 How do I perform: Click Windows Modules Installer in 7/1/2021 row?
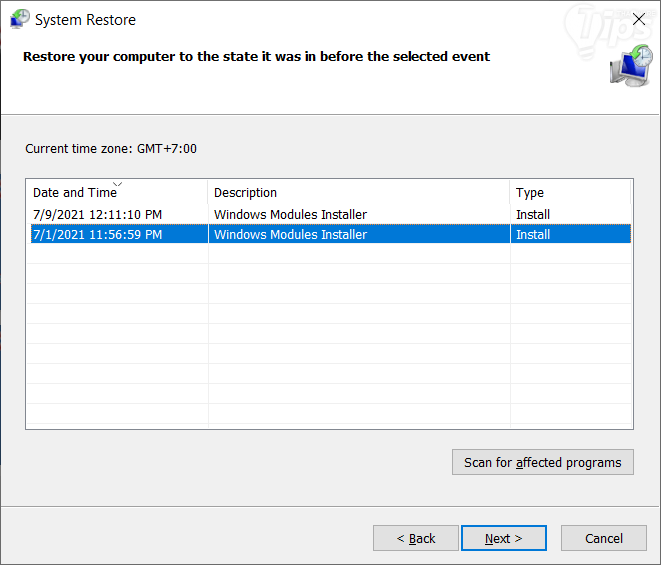[x=290, y=234]
